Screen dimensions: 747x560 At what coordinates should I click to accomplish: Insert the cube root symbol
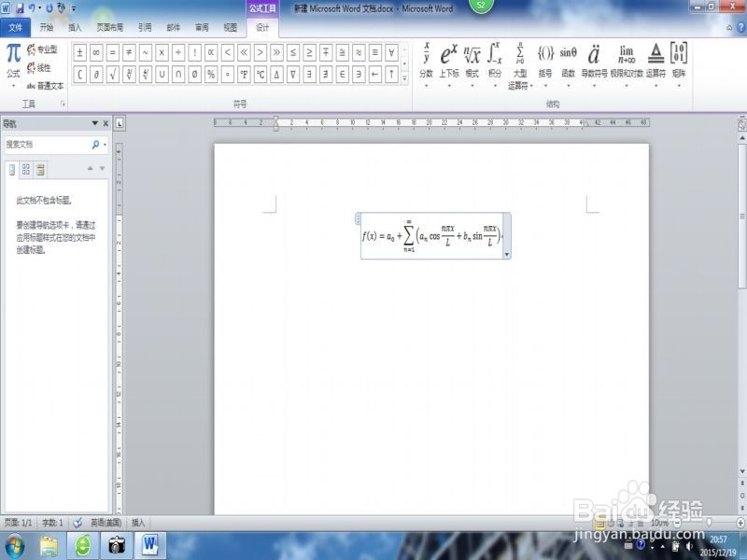129,75
